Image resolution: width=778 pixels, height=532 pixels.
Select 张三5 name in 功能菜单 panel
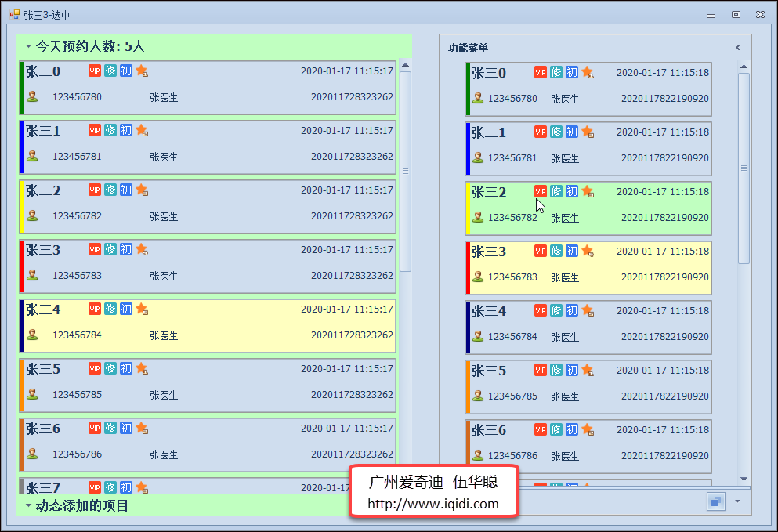coord(489,371)
